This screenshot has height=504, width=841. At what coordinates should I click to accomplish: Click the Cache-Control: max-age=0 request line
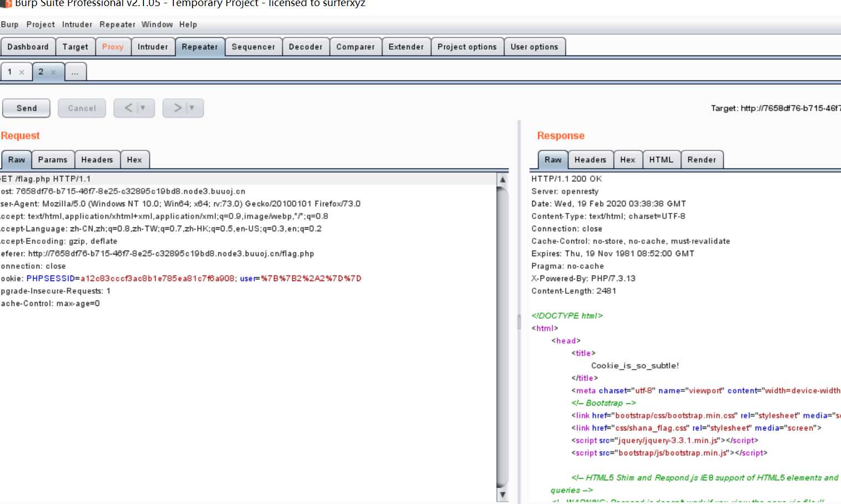[x=50, y=303]
